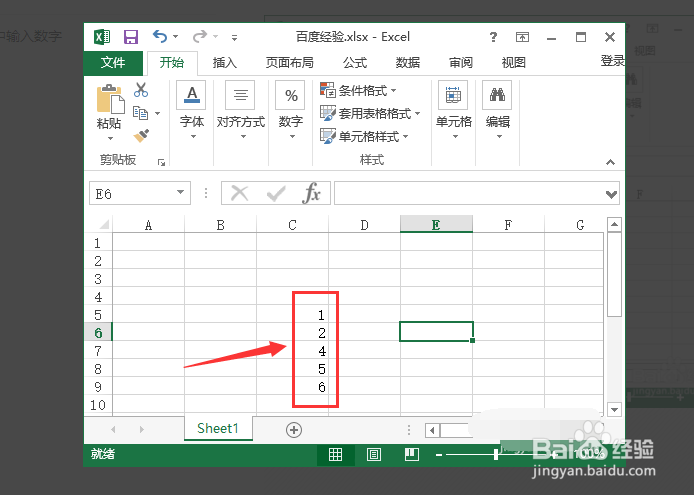
Task: Switch to the 视图 (View) tab
Action: coord(513,63)
